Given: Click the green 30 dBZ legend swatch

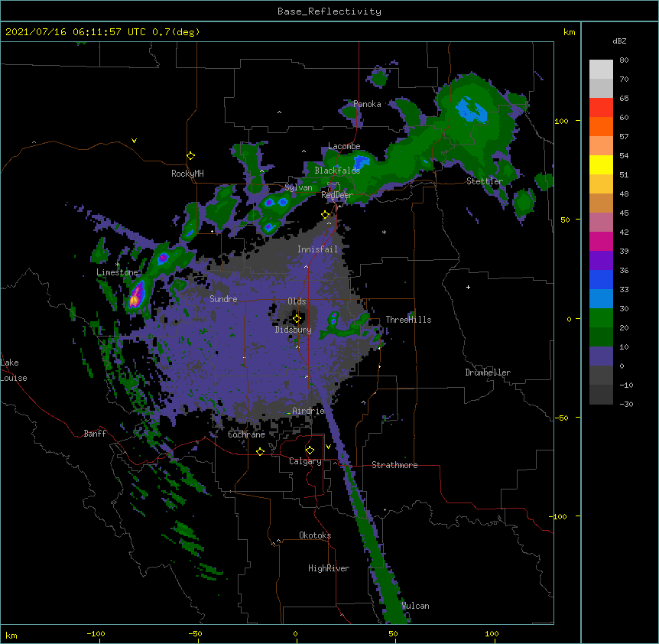Looking at the screenshot, I should click(601, 318).
